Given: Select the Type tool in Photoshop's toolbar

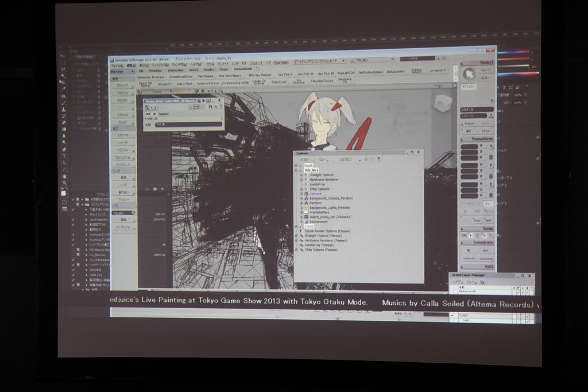Looking at the screenshot, I should (x=64, y=156).
